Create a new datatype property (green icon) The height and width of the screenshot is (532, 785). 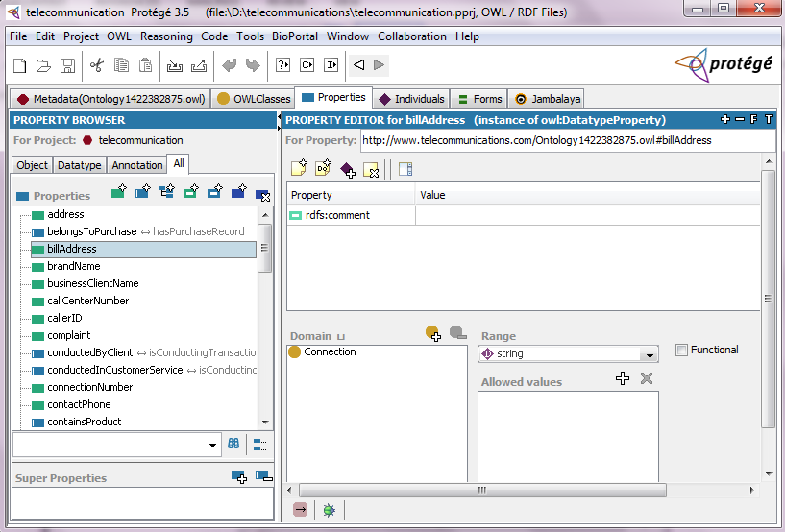tap(118, 192)
